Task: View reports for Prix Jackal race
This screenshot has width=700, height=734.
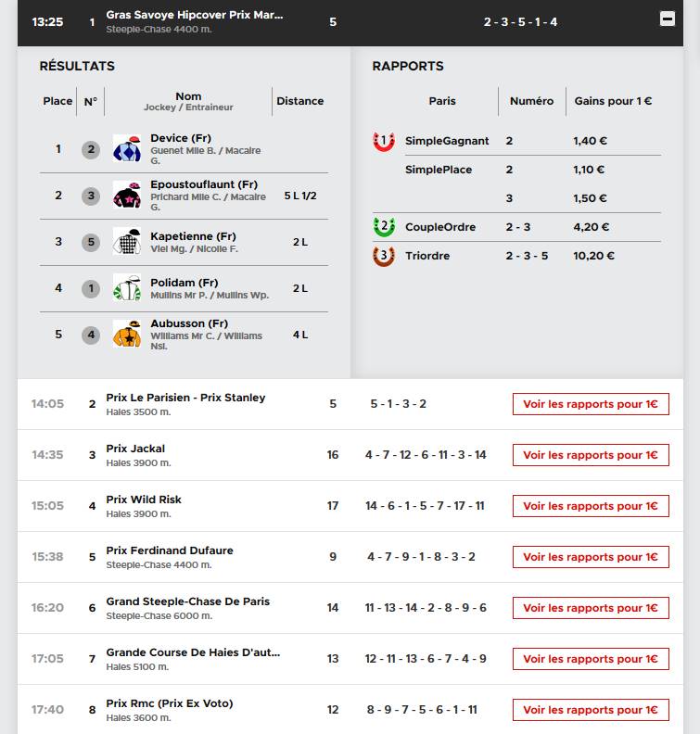Action: coord(591,455)
